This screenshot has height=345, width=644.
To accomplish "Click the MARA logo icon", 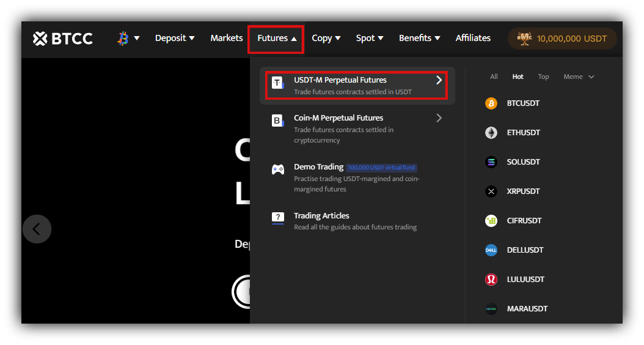I will [491, 309].
